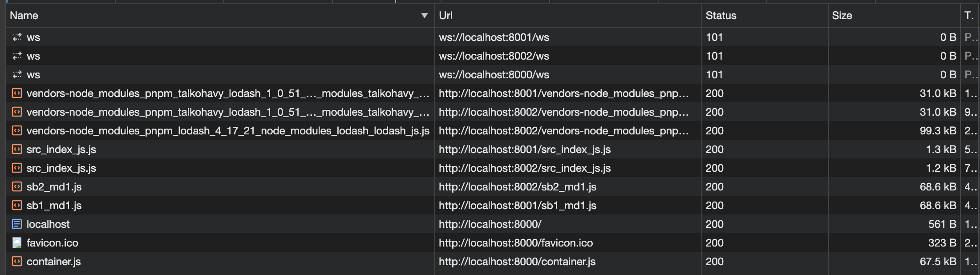Sort by the Url column header
This screenshot has height=275, width=980.
pos(568,16)
